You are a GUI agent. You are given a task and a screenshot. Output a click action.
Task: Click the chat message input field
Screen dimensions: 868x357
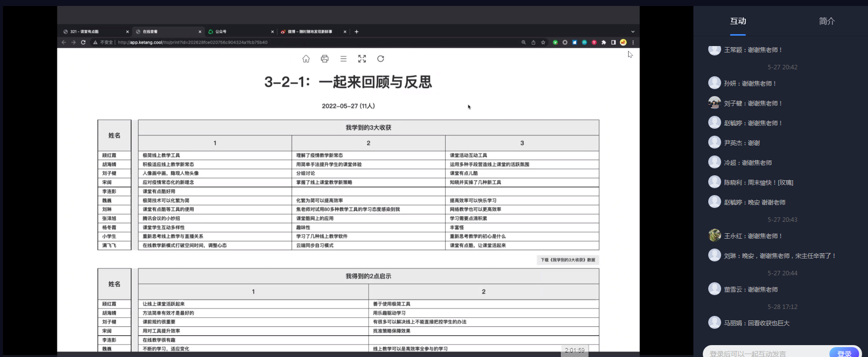pyautogui.click(x=765, y=353)
